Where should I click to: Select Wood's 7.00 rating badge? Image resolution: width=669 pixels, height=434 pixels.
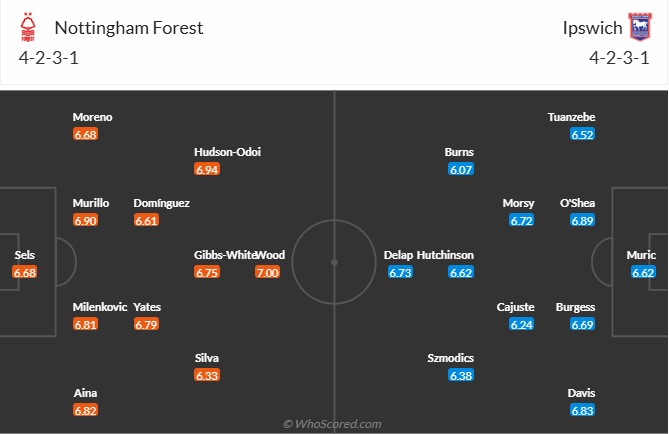(267, 272)
